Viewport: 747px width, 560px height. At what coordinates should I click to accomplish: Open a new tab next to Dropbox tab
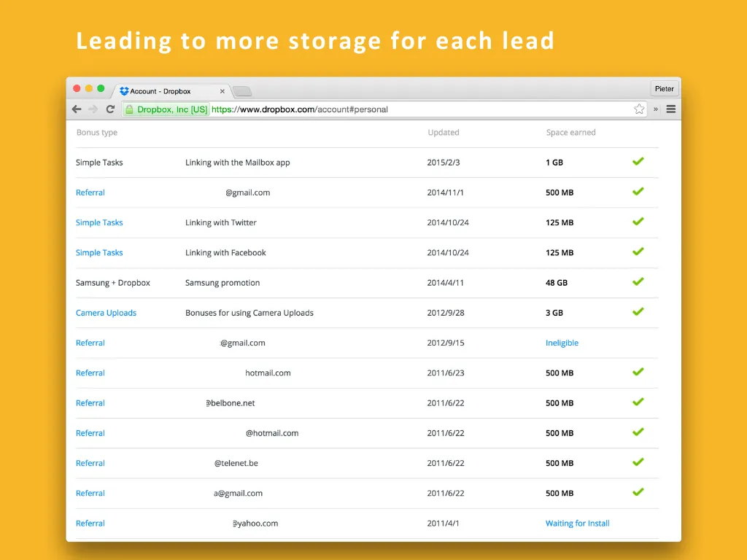click(242, 91)
